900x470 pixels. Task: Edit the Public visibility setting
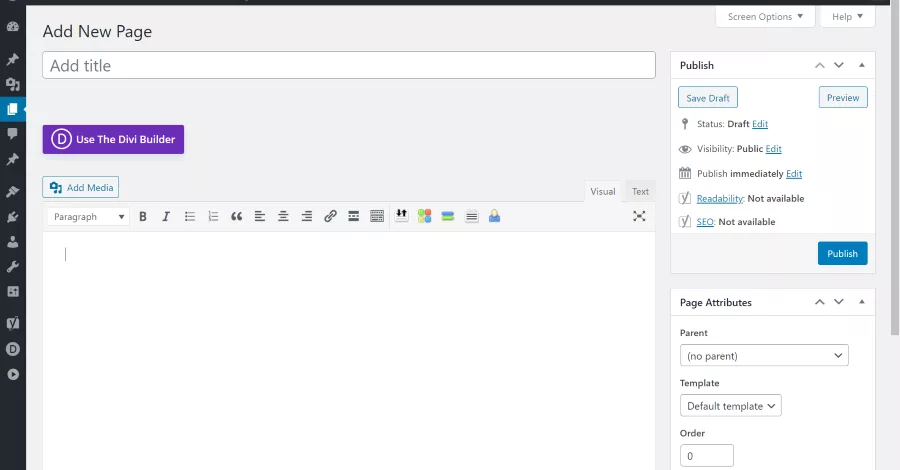(x=773, y=149)
